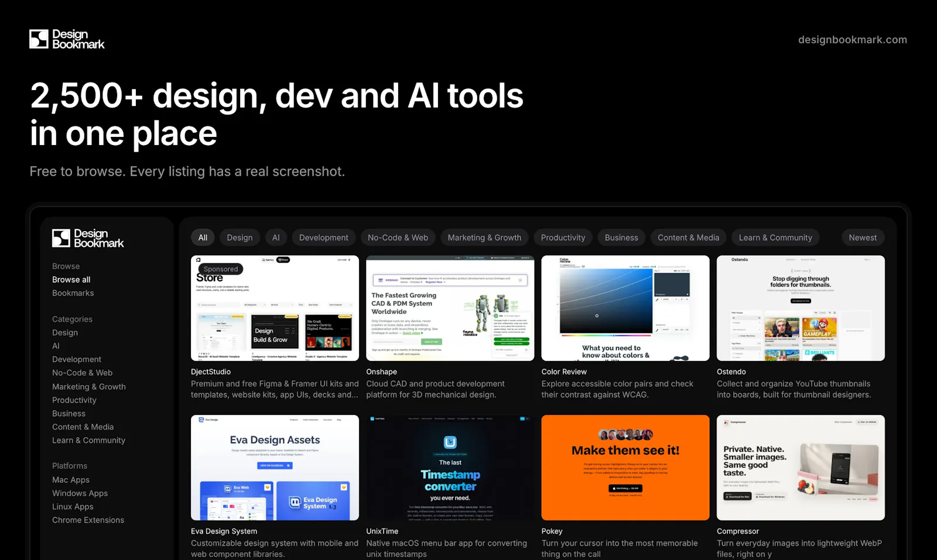Open Content & Media in the sidebar
Screen dimensions: 937x560
(x=83, y=427)
